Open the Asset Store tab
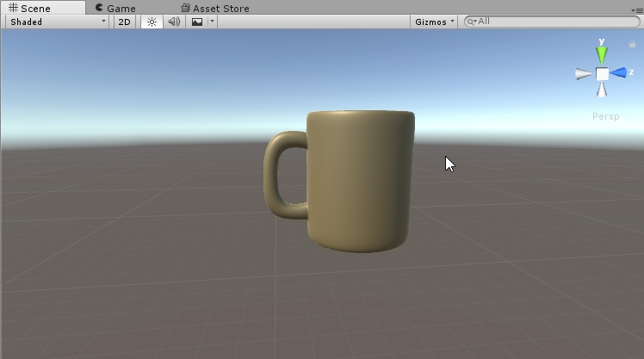Viewport: 644px width, 359px height. (215, 9)
